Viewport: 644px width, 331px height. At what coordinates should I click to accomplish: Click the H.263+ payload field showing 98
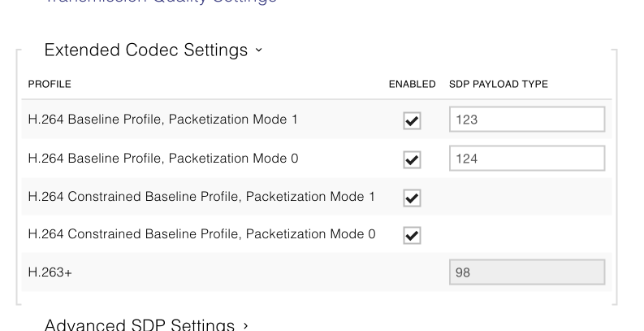(x=526, y=272)
